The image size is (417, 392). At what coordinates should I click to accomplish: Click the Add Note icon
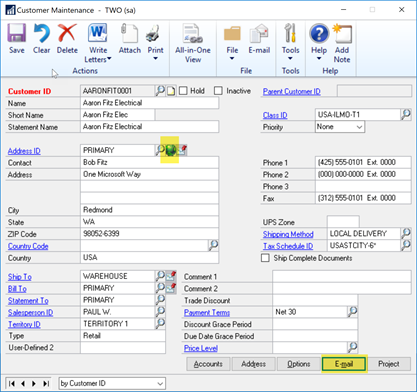[342, 33]
